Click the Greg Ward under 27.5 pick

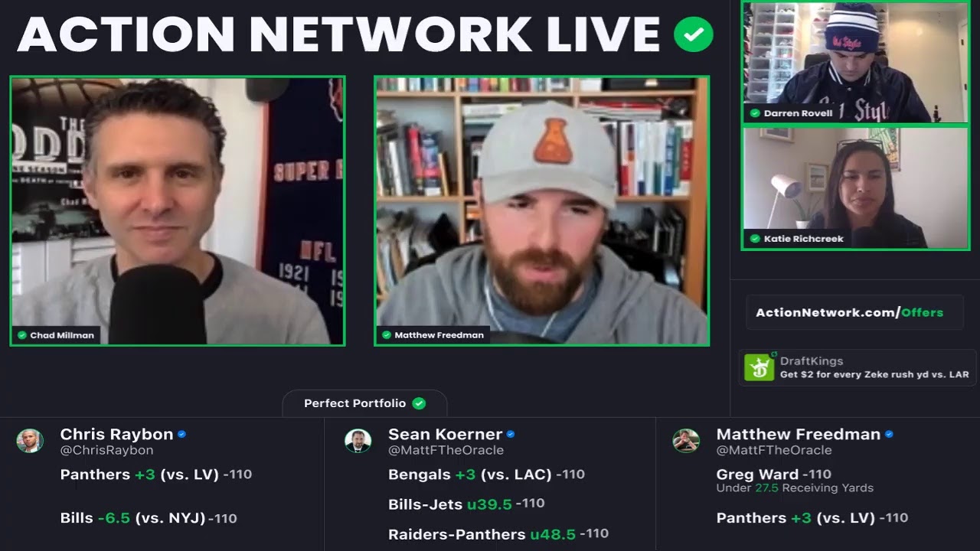pyautogui.click(x=795, y=481)
